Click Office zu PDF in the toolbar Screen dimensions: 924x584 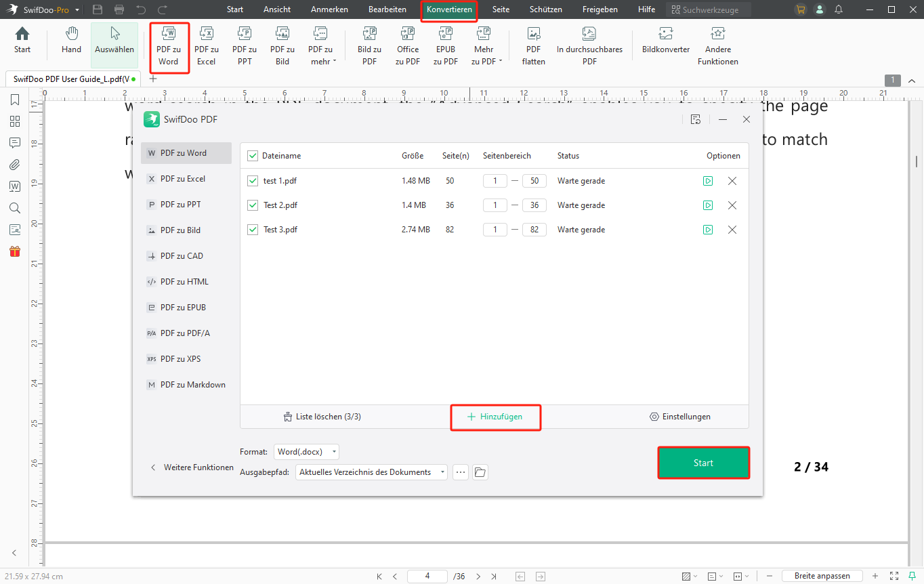408,46
